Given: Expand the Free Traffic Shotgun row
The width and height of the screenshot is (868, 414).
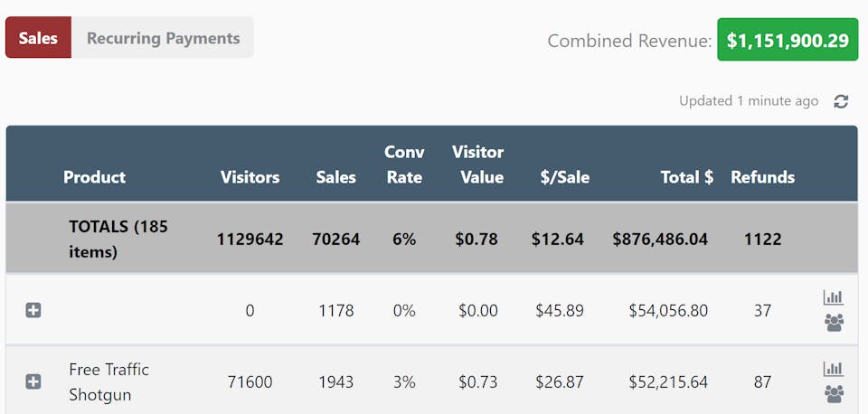Looking at the screenshot, I should point(33,381).
